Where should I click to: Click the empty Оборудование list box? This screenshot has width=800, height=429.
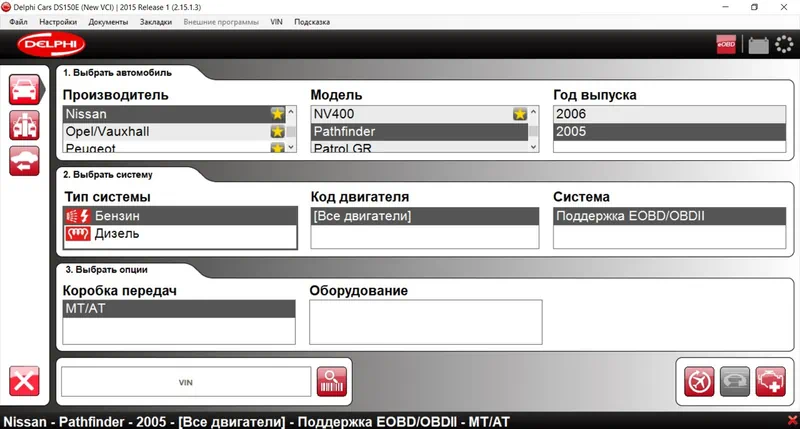pyautogui.click(x=426, y=322)
